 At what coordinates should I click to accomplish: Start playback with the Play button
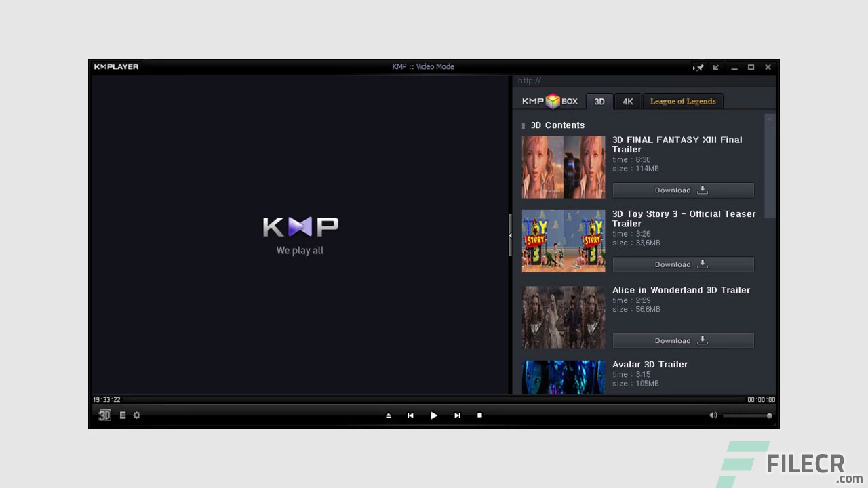point(434,415)
